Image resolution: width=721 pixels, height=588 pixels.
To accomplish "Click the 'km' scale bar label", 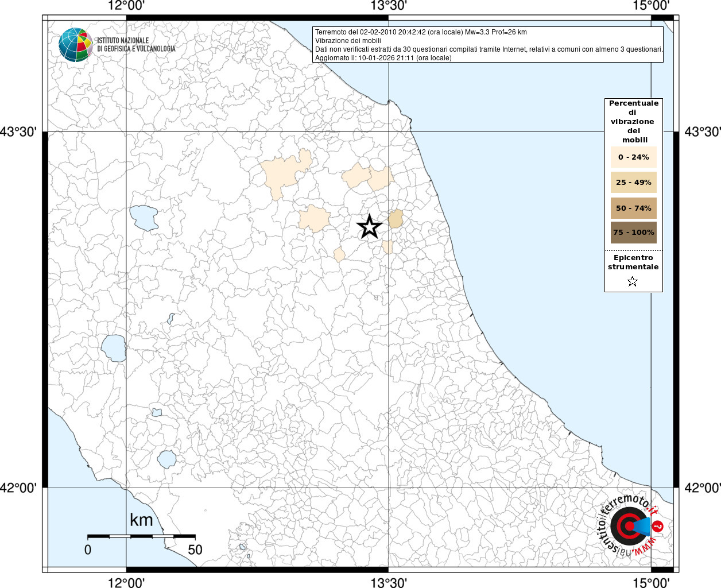I will (141, 520).
